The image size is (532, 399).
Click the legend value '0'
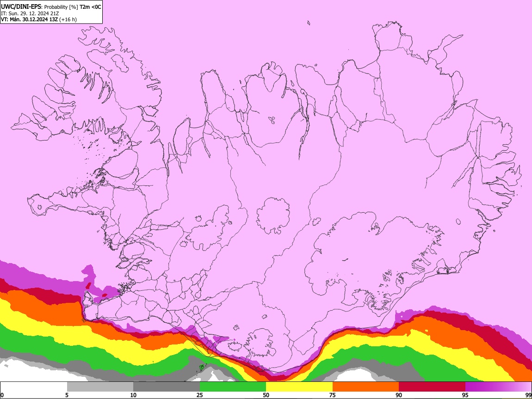(2, 395)
